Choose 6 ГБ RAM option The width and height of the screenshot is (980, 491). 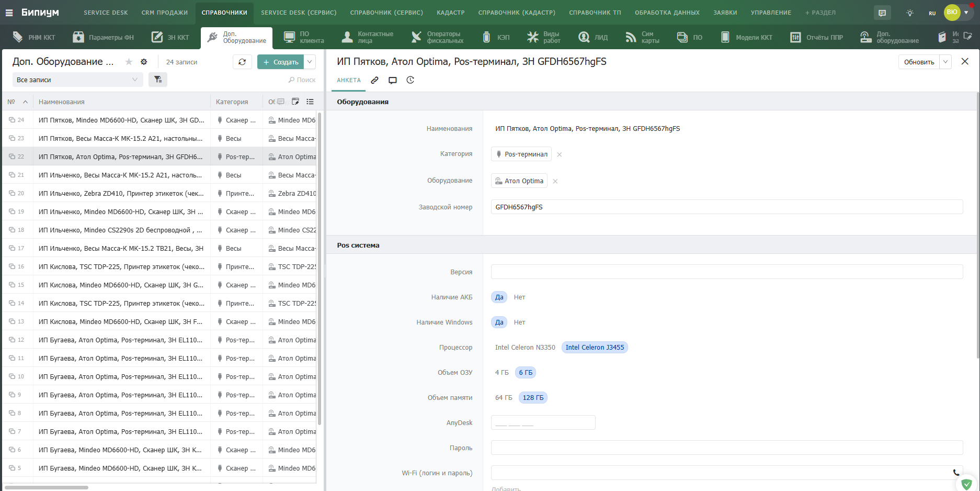point(526,373)
